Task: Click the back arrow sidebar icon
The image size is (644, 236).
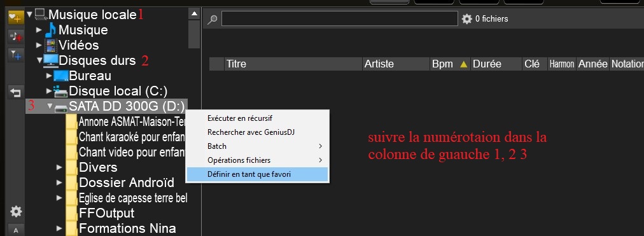Action: tap(16, 92)
